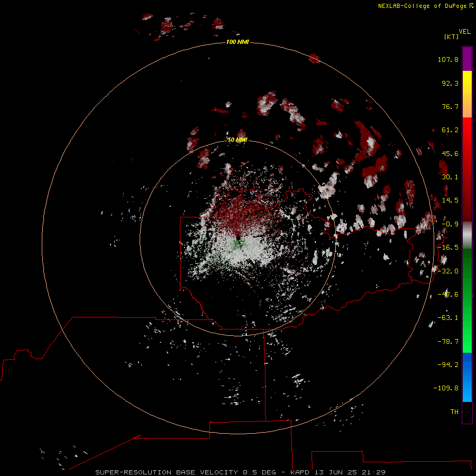476x476 pixels.
Task: Click the 107.8 velocity scale value
Action: tap(448, 59)
